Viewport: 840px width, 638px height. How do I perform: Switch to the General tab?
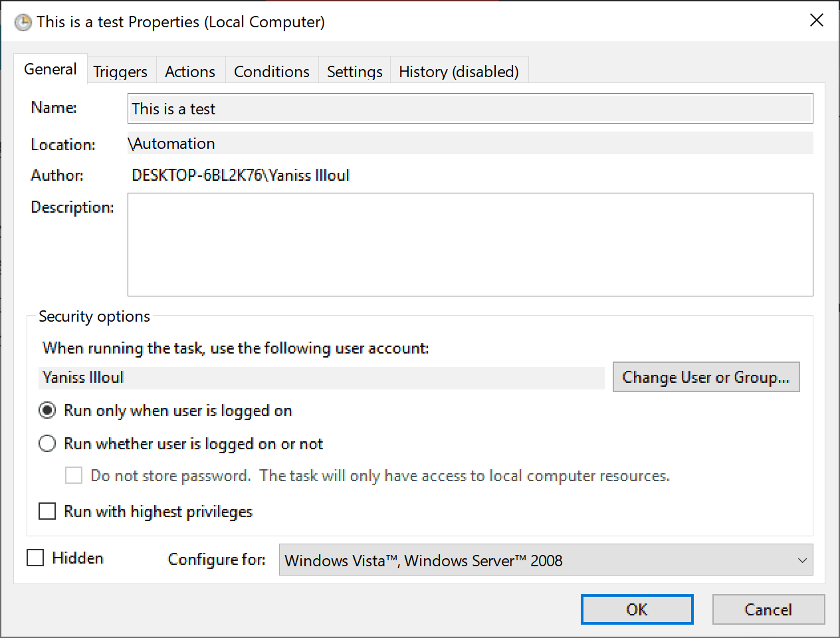pyautogui.click(x=51, y=69)
